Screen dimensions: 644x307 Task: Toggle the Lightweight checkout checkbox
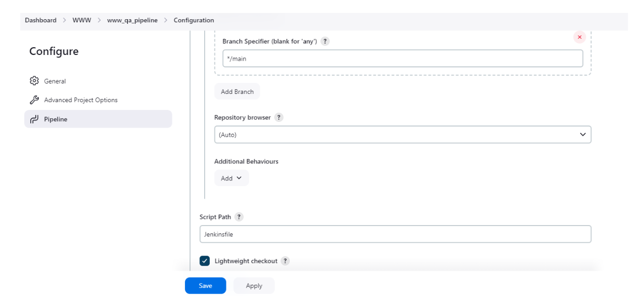point(205,261)
